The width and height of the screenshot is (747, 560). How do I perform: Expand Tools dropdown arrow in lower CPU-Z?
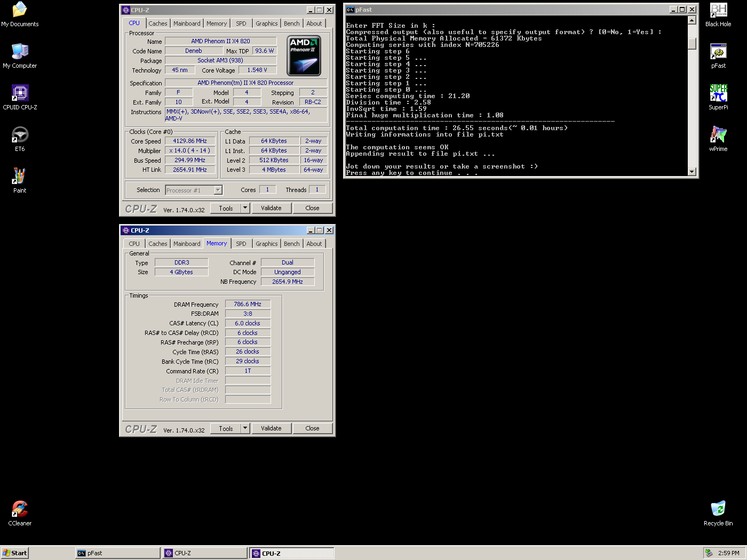click(x=245, y=428)
